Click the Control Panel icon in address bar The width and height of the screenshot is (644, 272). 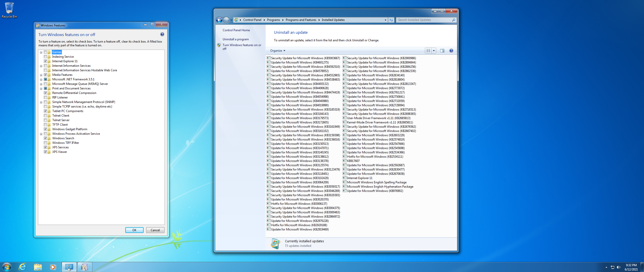(236, 20)
